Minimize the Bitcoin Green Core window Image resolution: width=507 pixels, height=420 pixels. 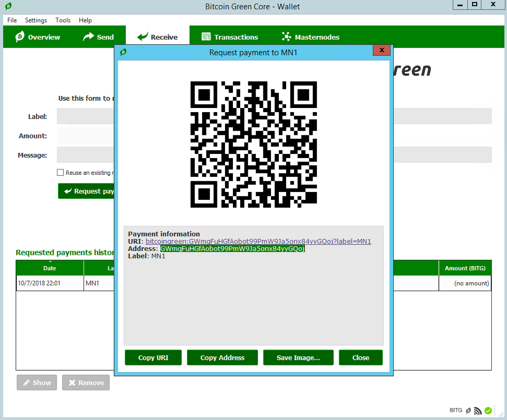pyautogui.click(x=460, y=5)
